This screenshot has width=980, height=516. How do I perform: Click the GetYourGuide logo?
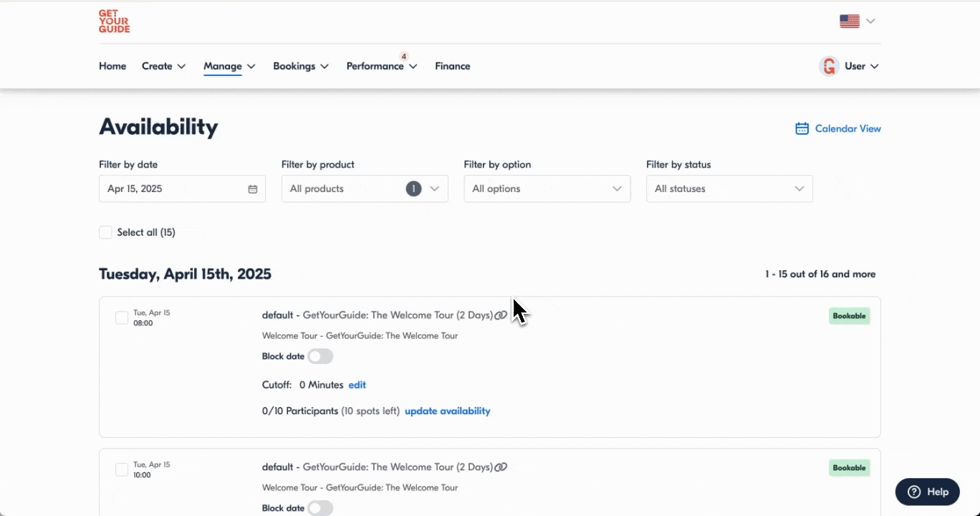pos(114,21)
